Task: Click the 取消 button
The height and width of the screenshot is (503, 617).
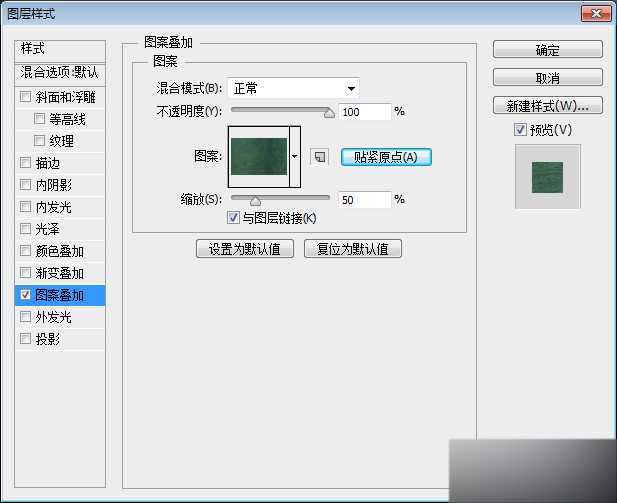Action: 547,78
